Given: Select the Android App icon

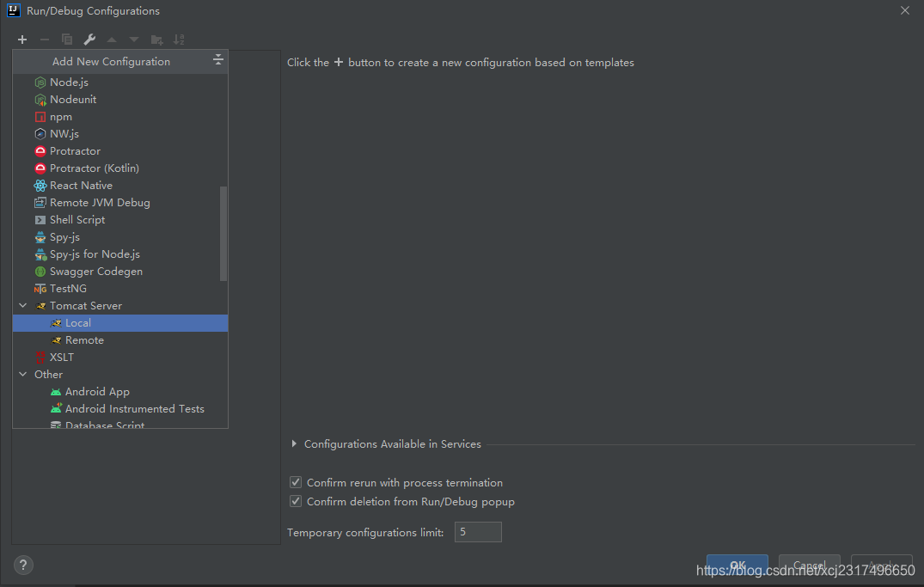Looking at the screenshot, I should [x=56, y=392].
